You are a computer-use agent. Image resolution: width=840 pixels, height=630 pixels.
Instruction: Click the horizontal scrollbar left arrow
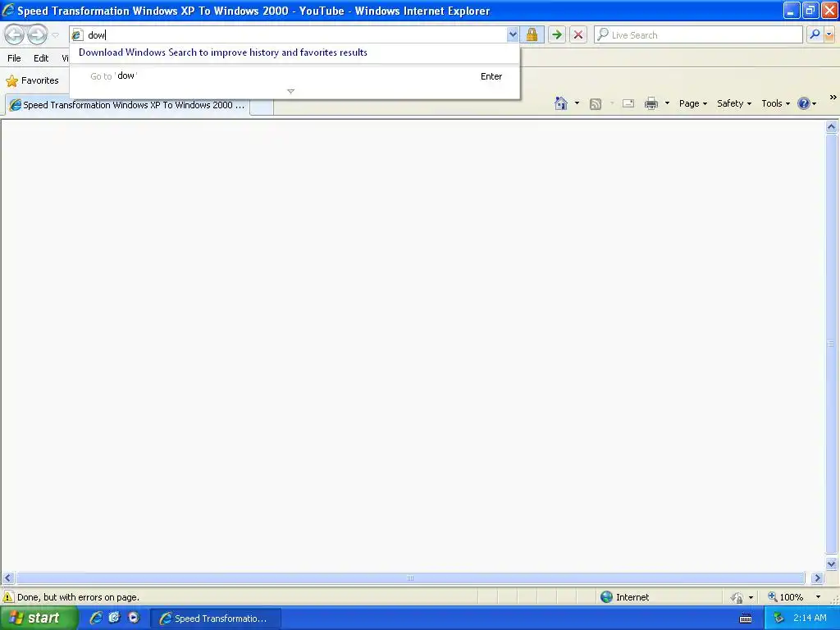(x=7, y=578)
